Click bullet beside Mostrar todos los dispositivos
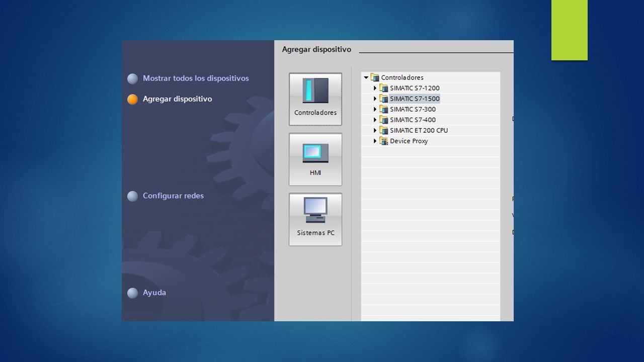644x362 pixels. click(x=132, y=79)
